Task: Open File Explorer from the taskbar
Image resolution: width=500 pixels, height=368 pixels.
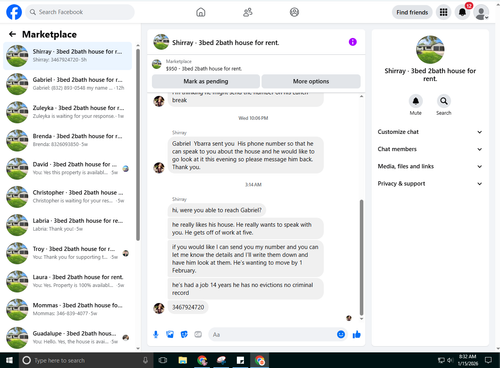Action: pyautogui.click(x=183, y=360)
